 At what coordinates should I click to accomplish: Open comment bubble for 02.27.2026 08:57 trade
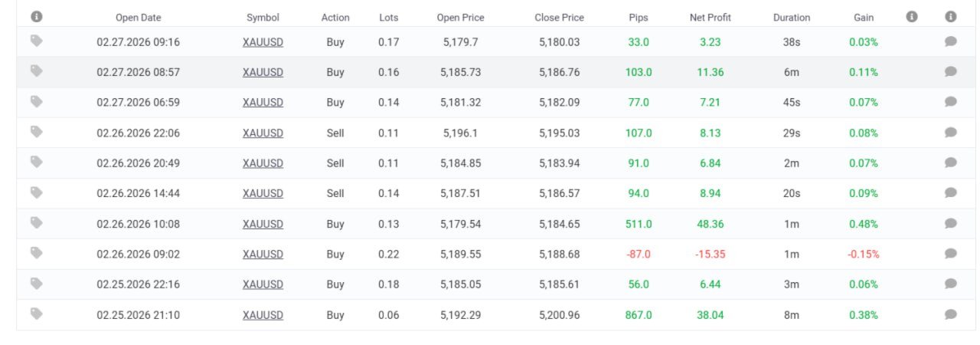click(x=951, y=72)
